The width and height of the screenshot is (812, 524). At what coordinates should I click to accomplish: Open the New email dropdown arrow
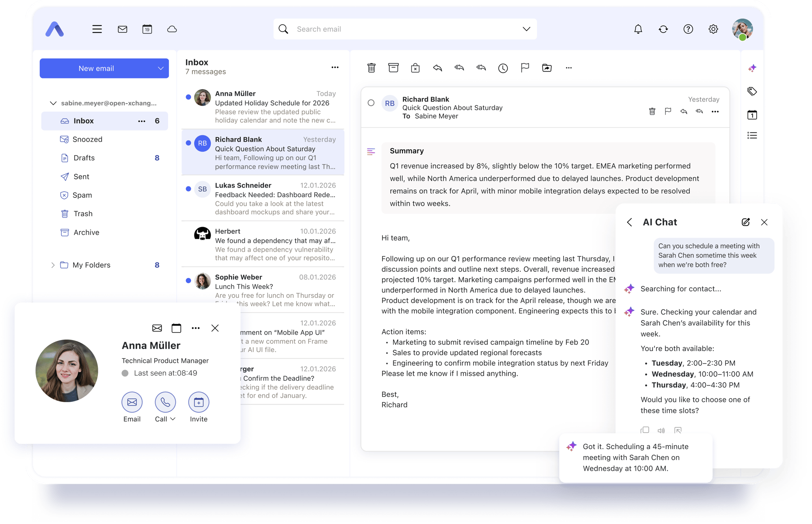click(160, 68)
